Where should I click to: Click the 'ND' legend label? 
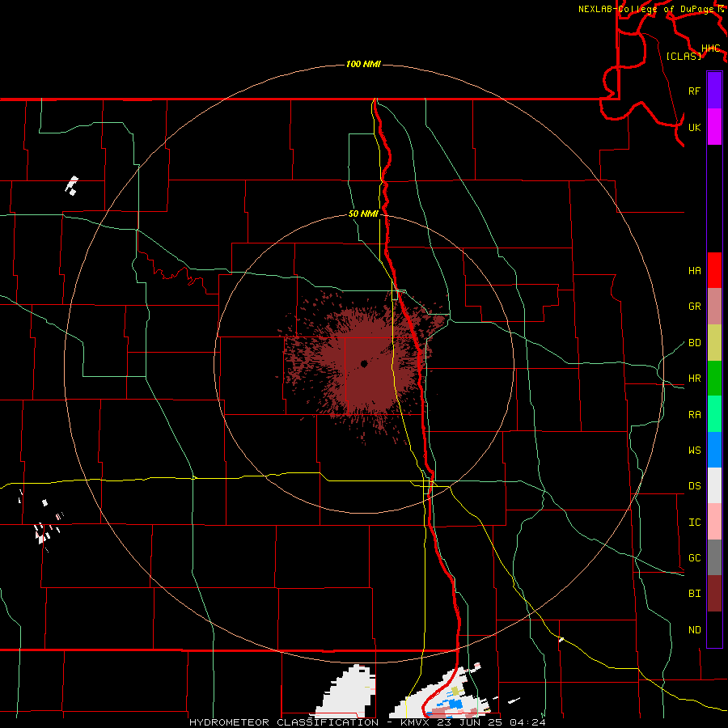tap(694, 630)
